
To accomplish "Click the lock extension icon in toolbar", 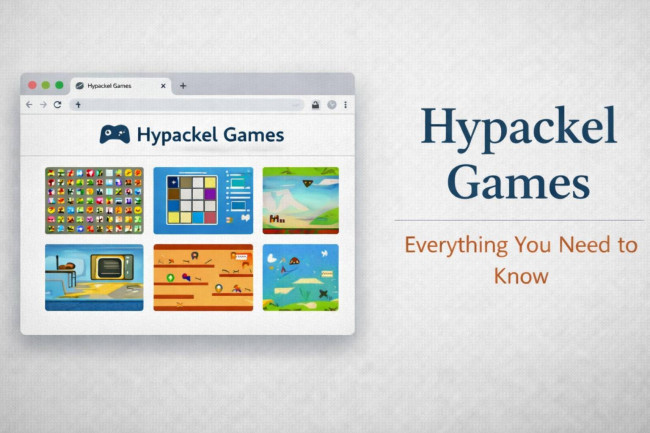I will tap(315, 104).
